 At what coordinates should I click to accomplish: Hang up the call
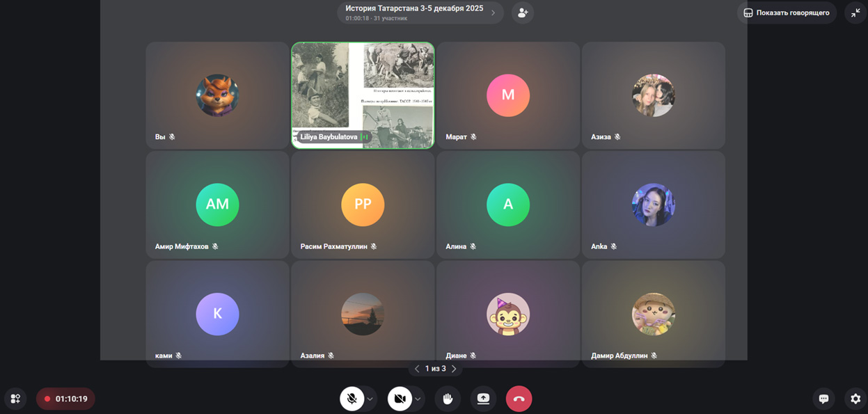coord(519,399)
